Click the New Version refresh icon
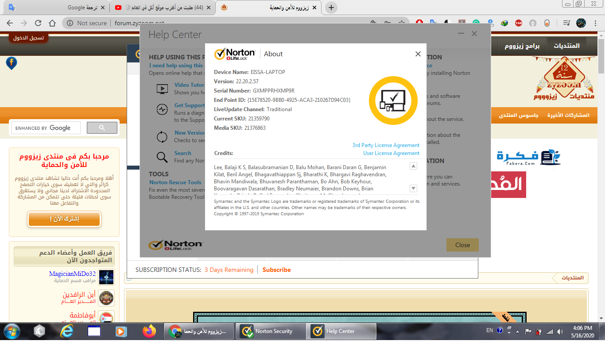 (x=162, y=136)
